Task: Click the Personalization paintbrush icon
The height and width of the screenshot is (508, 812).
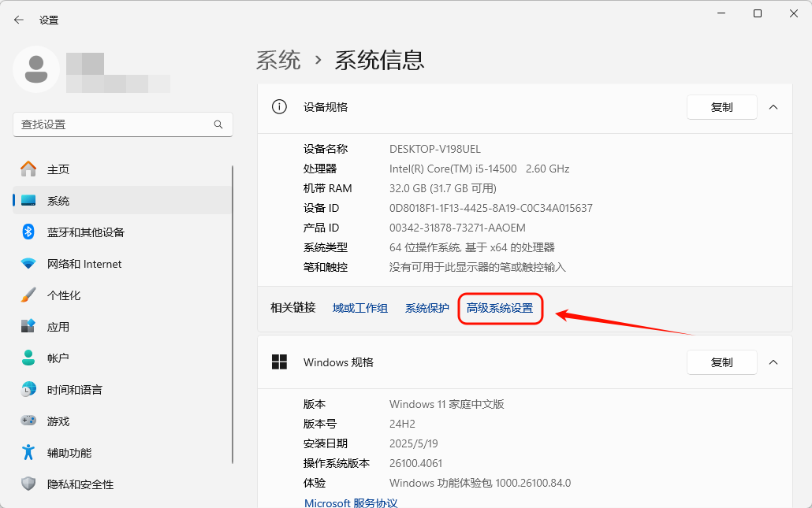Action: 28,295
